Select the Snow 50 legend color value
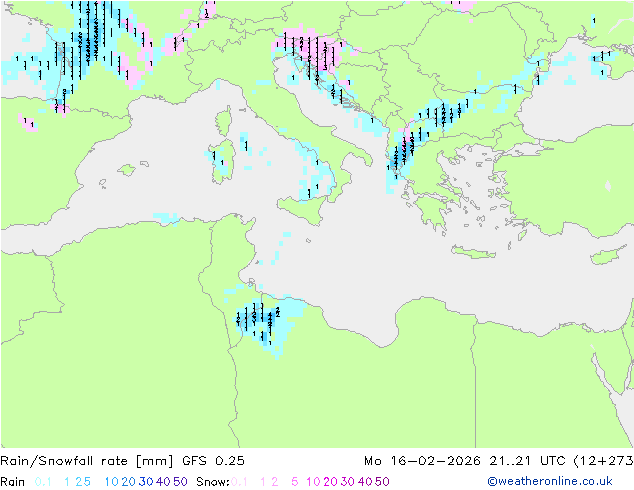Viewport: 634px width, 490px height. (382, 482)
